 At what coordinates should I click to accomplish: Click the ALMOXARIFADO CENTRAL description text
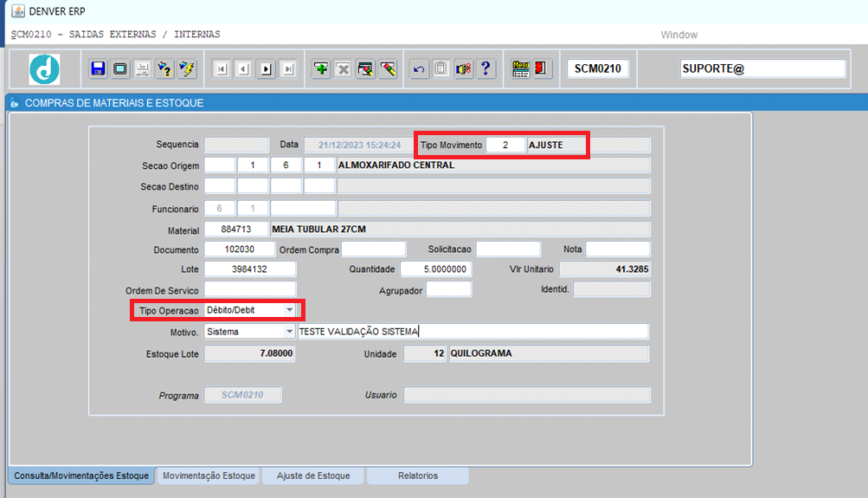click(396, 165)
